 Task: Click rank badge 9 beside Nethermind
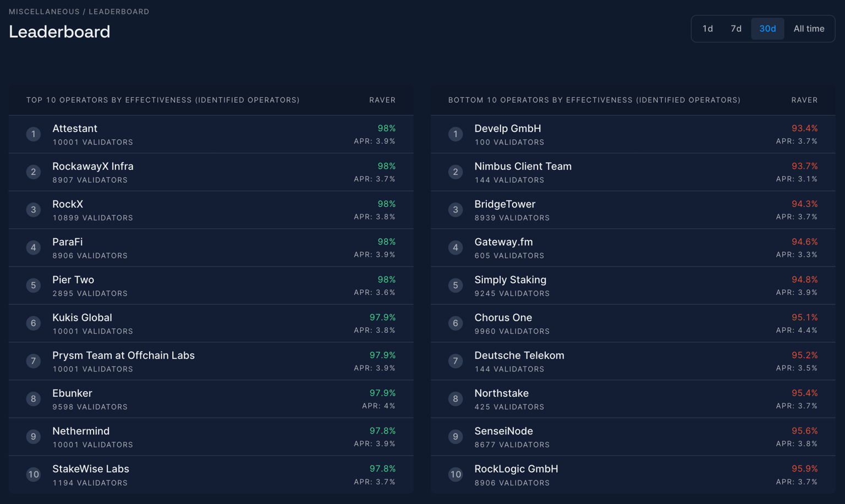pyautogui.click(x=34, y=437)
